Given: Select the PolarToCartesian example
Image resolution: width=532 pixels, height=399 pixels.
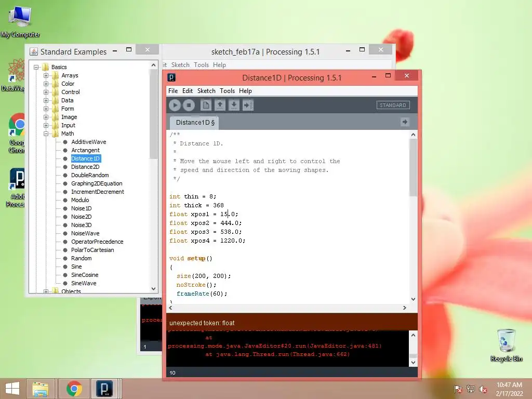Looking at the screenshot, I should [x=92, y=250].
